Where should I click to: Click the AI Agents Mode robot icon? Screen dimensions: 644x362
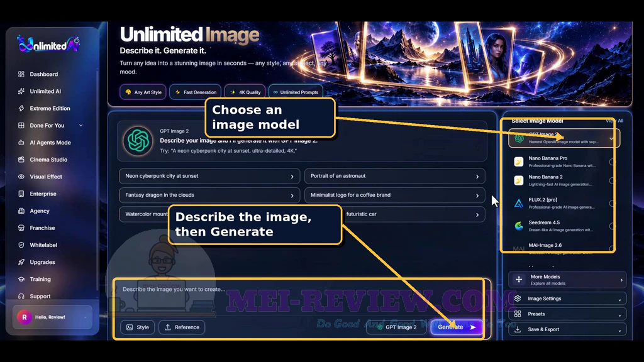21,143
